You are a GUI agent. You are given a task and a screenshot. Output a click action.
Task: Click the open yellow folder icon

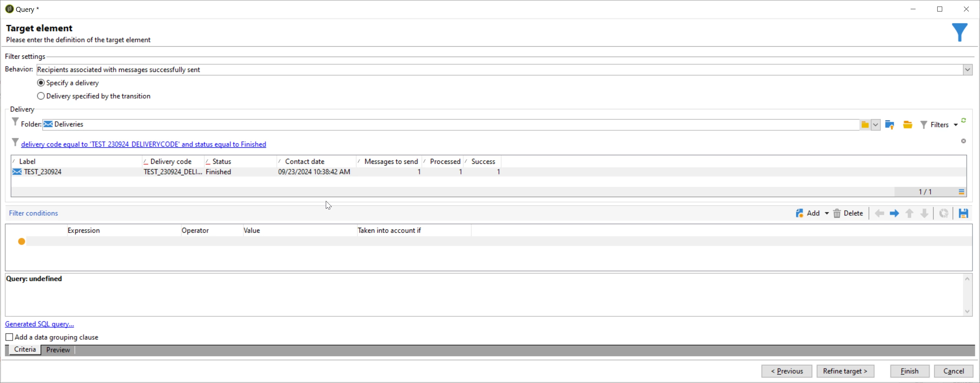tap(908, 125)
